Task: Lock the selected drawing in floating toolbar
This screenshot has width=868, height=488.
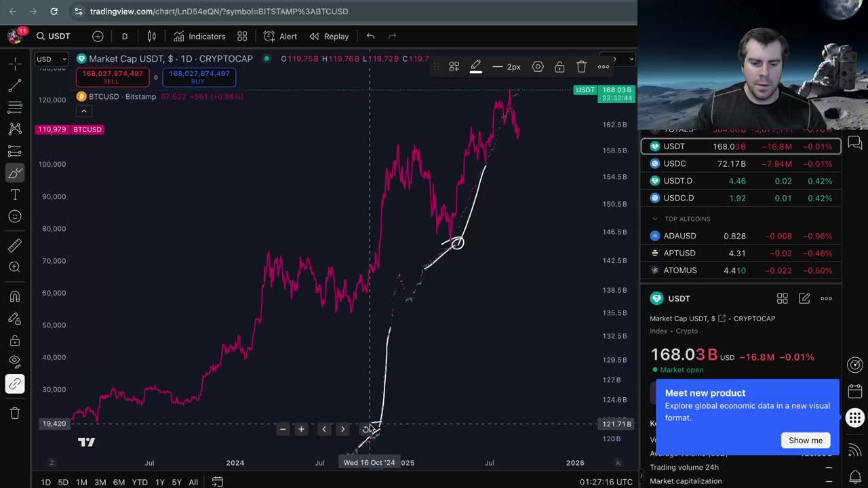Action: pos(559,66)
